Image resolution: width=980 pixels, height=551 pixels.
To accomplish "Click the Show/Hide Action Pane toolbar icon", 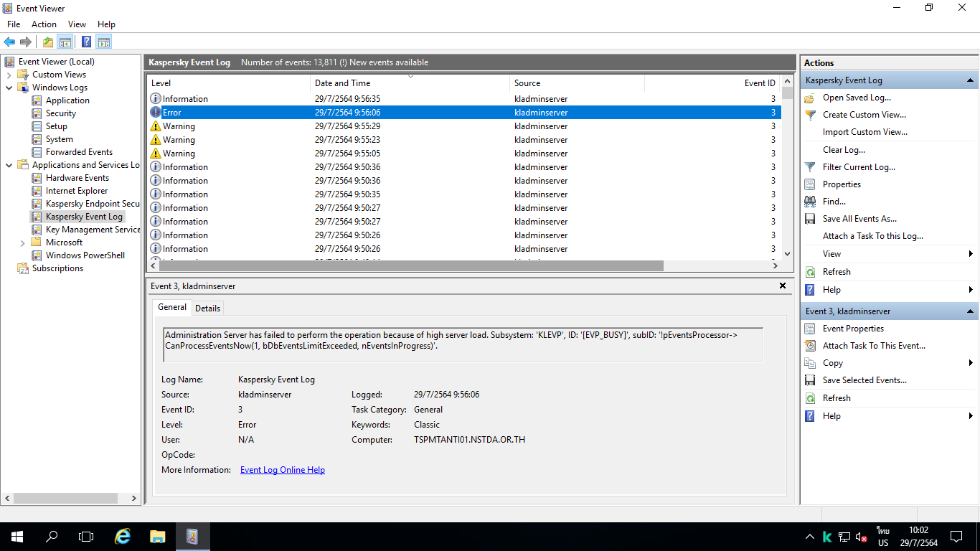I will [104, 42].
